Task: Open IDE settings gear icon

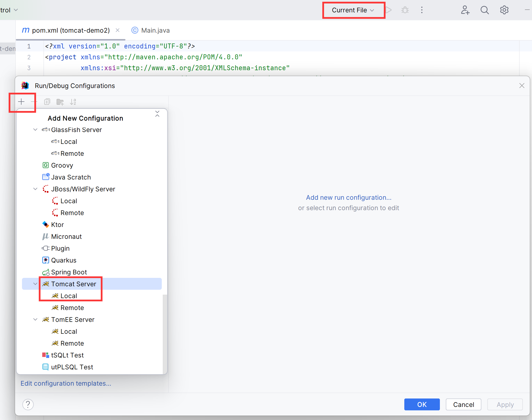Action: point(504,10)
